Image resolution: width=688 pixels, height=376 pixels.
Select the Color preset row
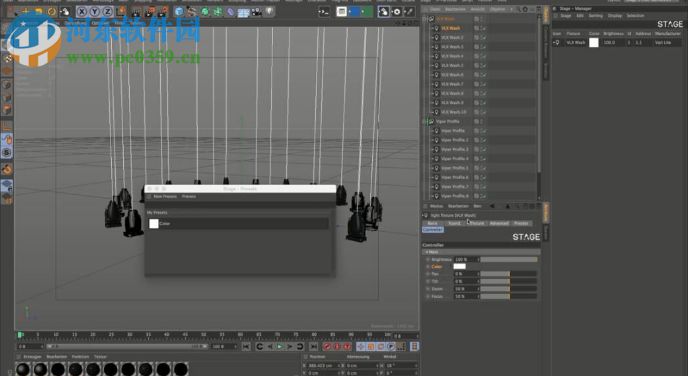tap(238, 223)
